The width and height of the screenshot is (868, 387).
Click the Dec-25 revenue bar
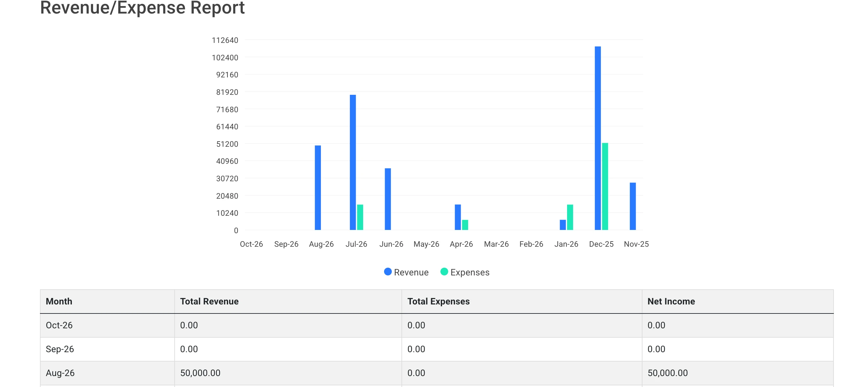(x=597, y=138)
